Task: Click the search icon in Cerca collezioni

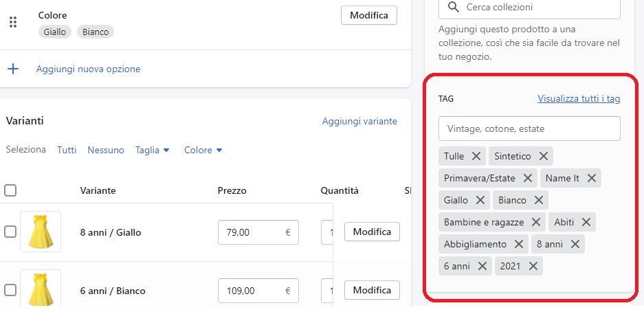Action: pyautogui.click(x=454, y=7)
